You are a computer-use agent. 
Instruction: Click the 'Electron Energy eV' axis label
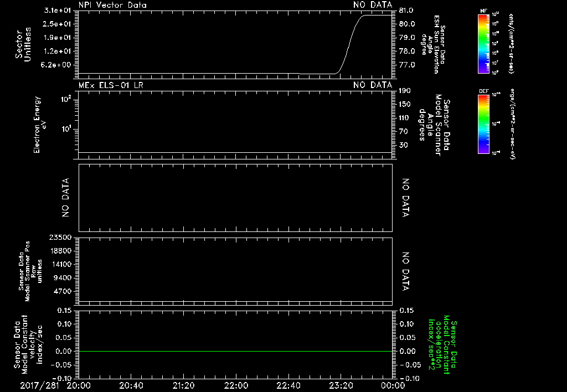39,125
